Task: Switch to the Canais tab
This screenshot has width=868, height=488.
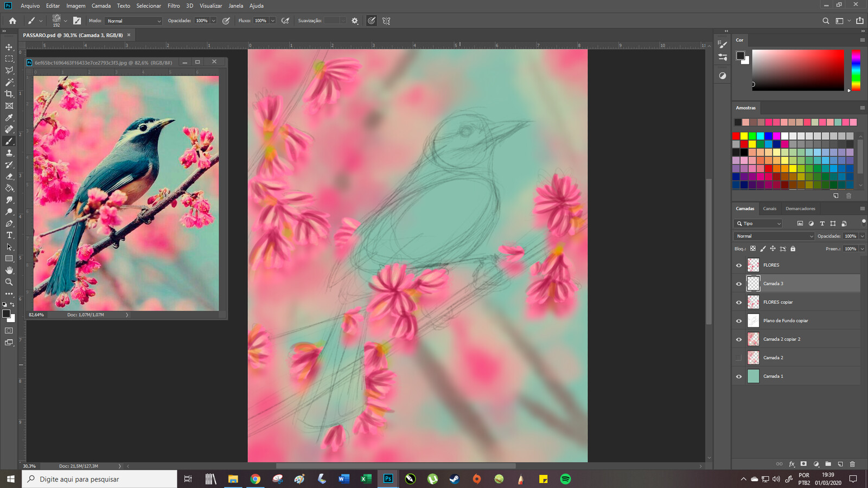Action: pyautogui.click(x=769, y=208)
